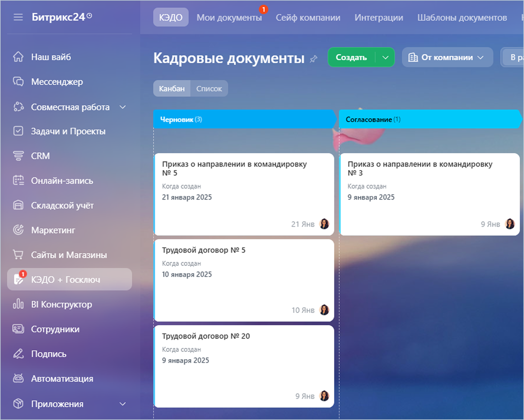524x420 pixels.
Task: Open Наш вайб home icon
Action: point(18,57)
